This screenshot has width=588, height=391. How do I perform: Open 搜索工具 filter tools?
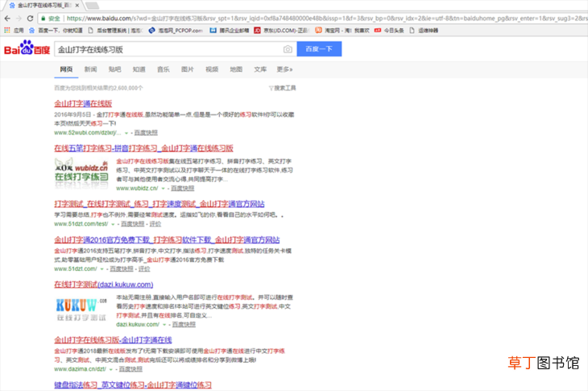(283, 88)
